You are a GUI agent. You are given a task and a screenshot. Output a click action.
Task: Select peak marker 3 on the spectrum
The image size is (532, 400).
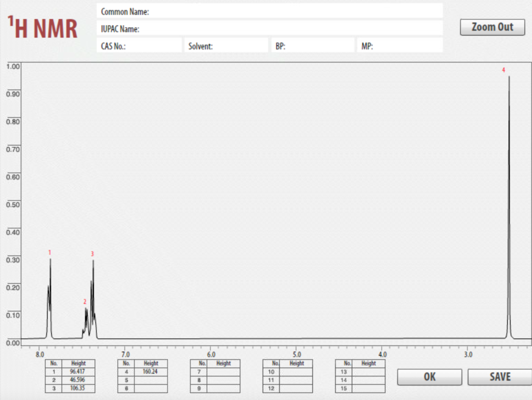(x=92, y=254)
